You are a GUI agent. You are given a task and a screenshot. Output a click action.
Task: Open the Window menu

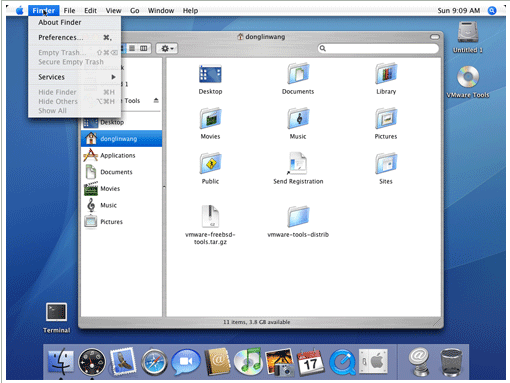pos(161,10)
